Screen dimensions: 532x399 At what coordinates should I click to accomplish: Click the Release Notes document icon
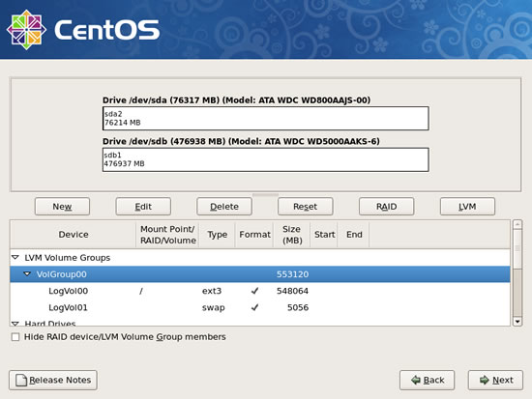[x=21, y=380]
